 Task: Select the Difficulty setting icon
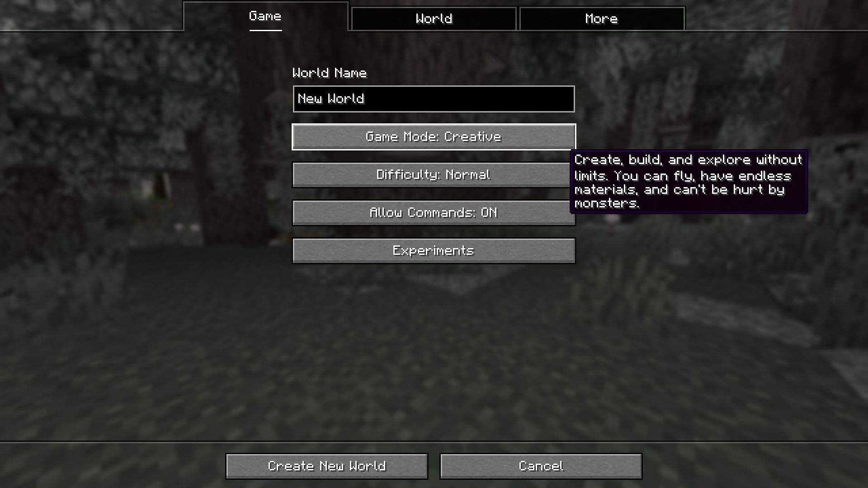point(434,174)
